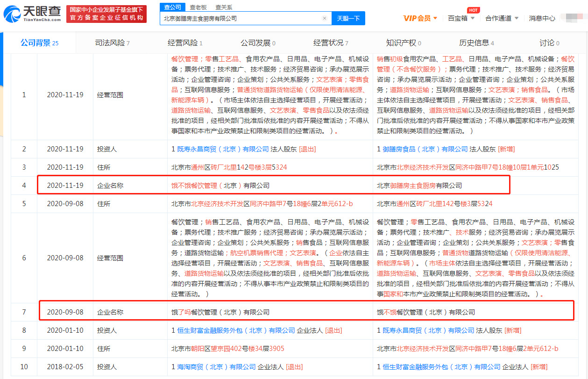Click 饿不饿餐饮管理 name in row 7
Image resolution: width=588 pixels, height=379 pixels.
(x=426, y=312)
